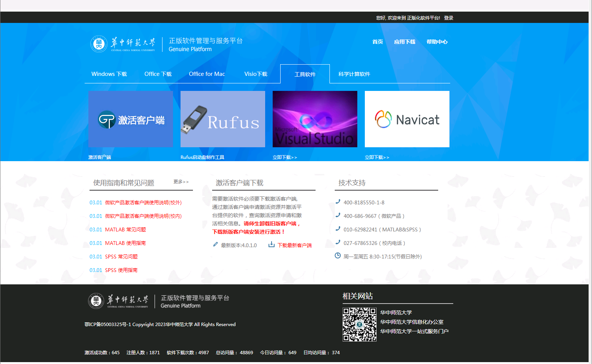592x364 pixels.
Task: Switch to the Office for Mac tab
Action: click(207, 74)
